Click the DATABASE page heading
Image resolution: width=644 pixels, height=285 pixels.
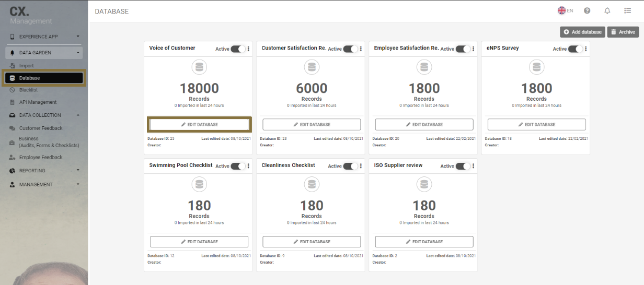(112, 11)
